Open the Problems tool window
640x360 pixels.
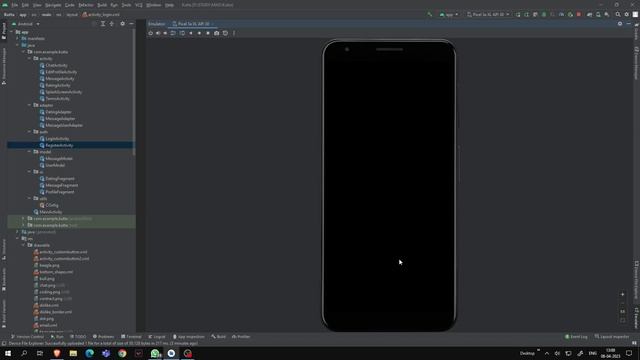click(x=103, y=337)
